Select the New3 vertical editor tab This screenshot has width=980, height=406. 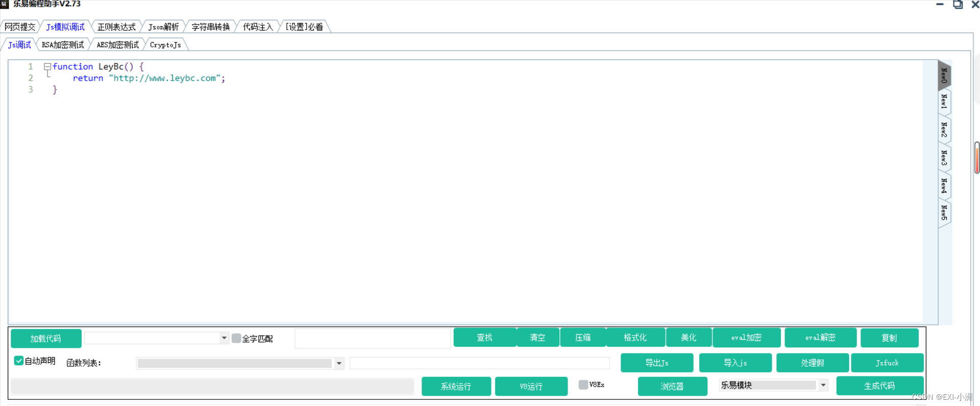(944, 158)
